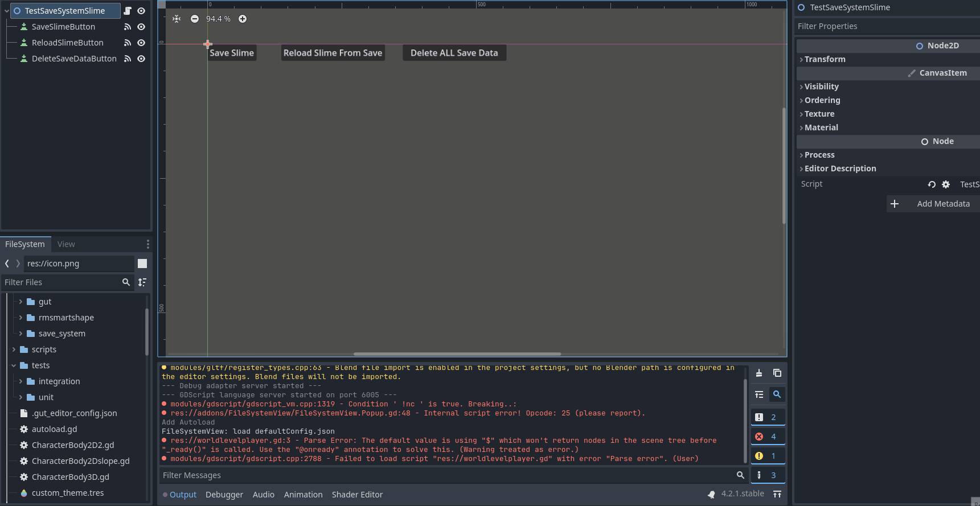Toggle error messages filter in output
The height and width of the screenshot is (506, 980).
point(767,437)
